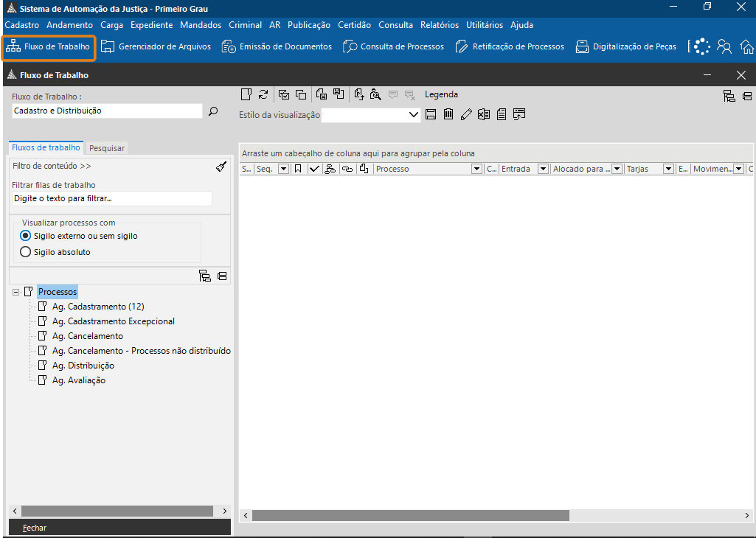Viewport: 756px width, 538px height.
Task: Switch to the Pesquisar tab
Action: point(107,148)
